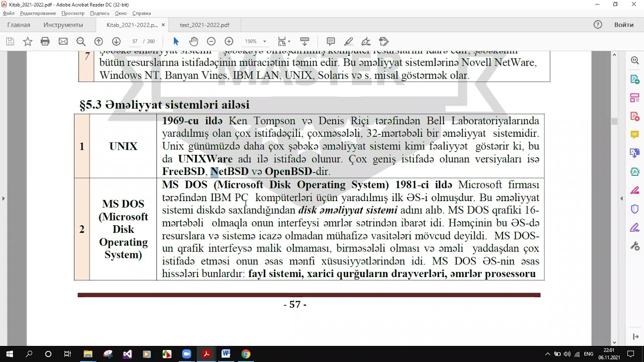Viewport: 644px width, 362px height.
Task: Open Google Chrome from the taskbar
Action: click(x=246, y=354)
